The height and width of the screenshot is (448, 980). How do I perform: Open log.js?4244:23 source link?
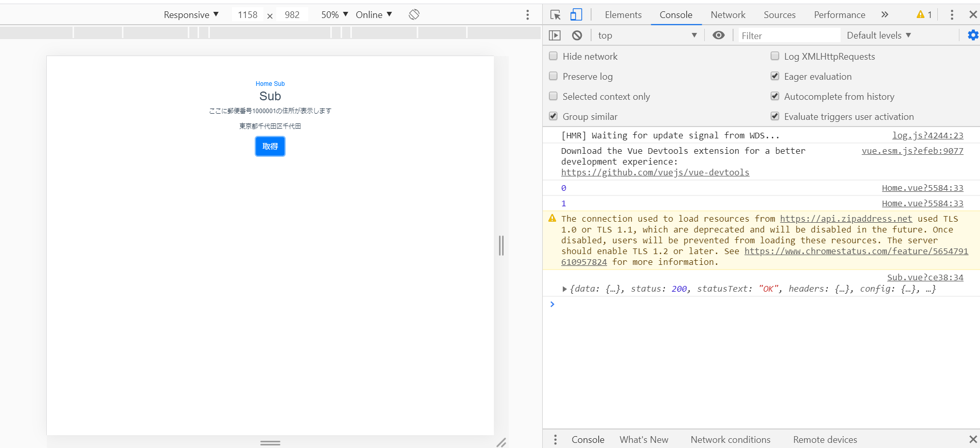coord(928,135)
